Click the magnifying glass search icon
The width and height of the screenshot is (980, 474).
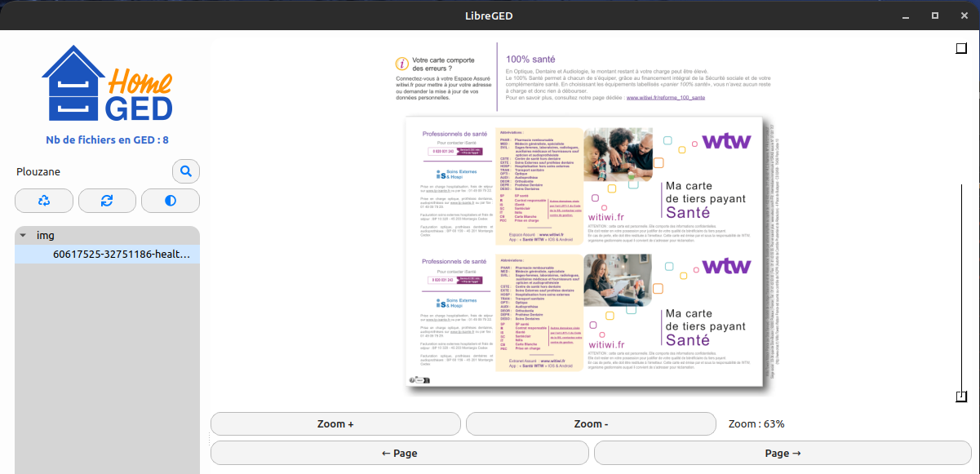pos(186,171)
